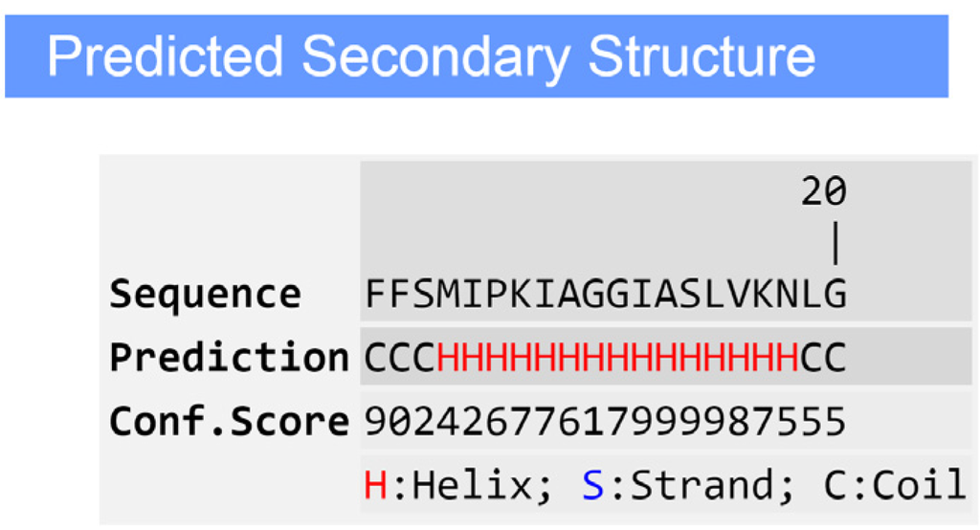The height and width of the screenshot is (530, 980).
Task: Select the first residue F in Sequence
Action: click(x=376, y=295)
